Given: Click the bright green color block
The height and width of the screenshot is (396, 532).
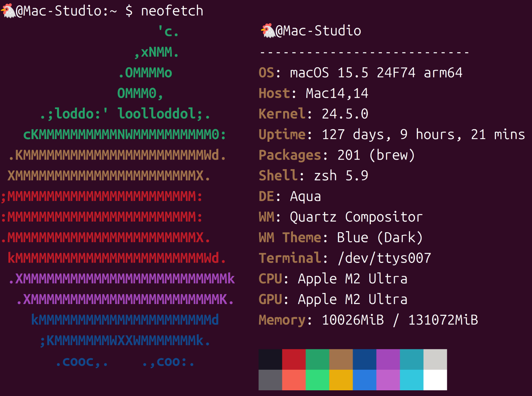Looking at the screenshot, I should click(317, 380).
